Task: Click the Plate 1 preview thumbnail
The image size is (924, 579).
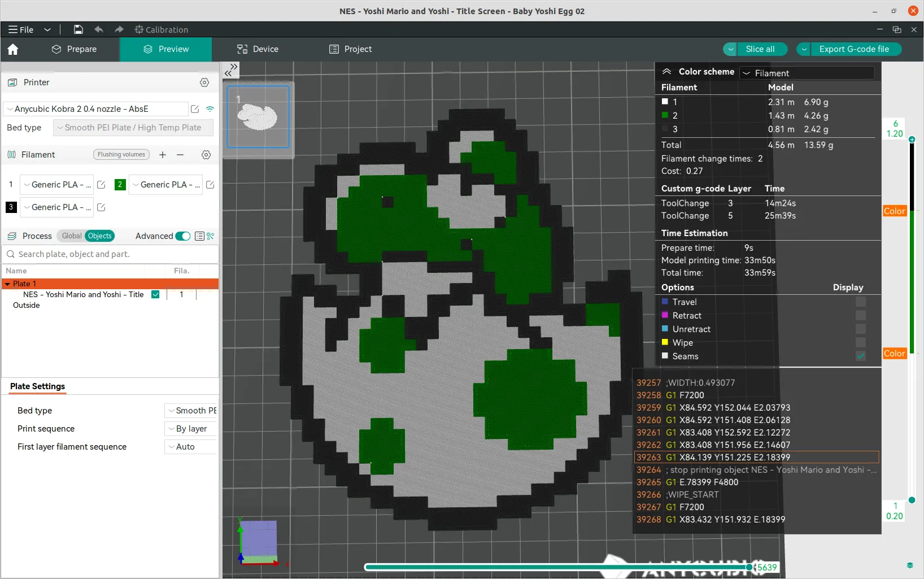Action: click(258, 117)
